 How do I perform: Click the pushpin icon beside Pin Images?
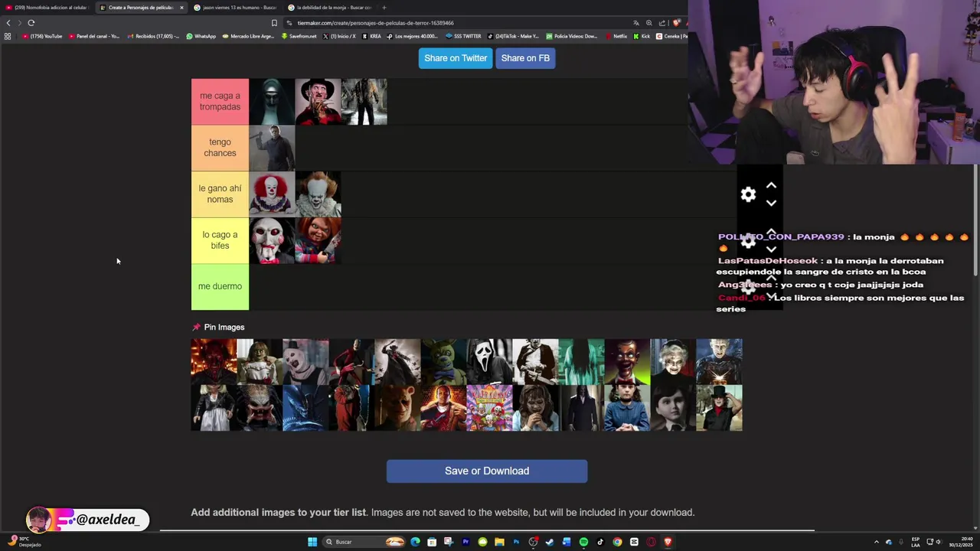pos(196,327)
